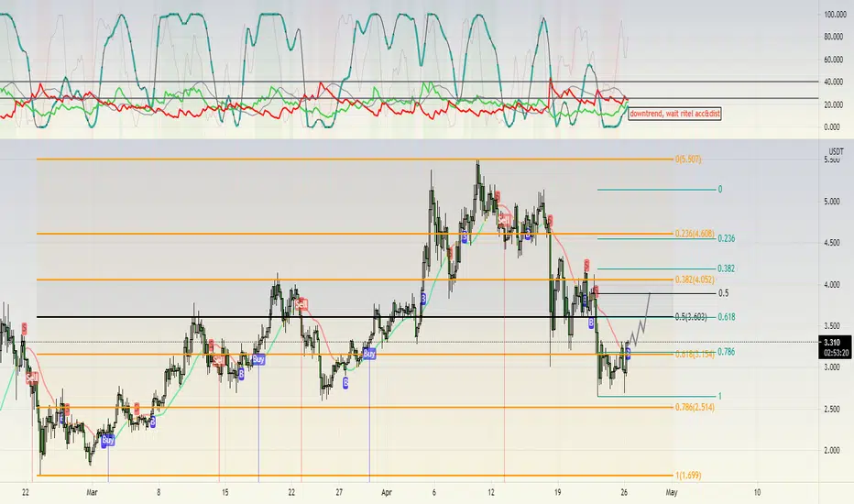
Task: Select the 0.618(3.154) Fibonacci level label
Action: 695,354
